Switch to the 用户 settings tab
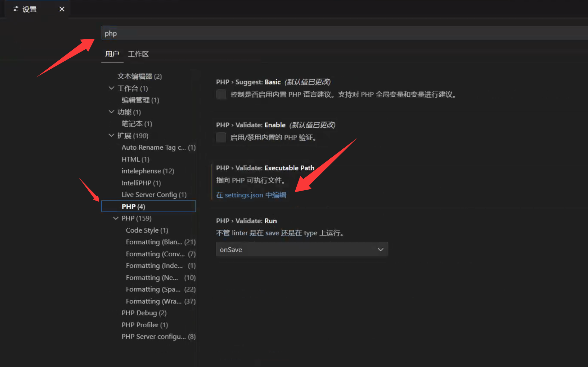Image resolution: width=588 pixels, height=367 pixels. 112,54
